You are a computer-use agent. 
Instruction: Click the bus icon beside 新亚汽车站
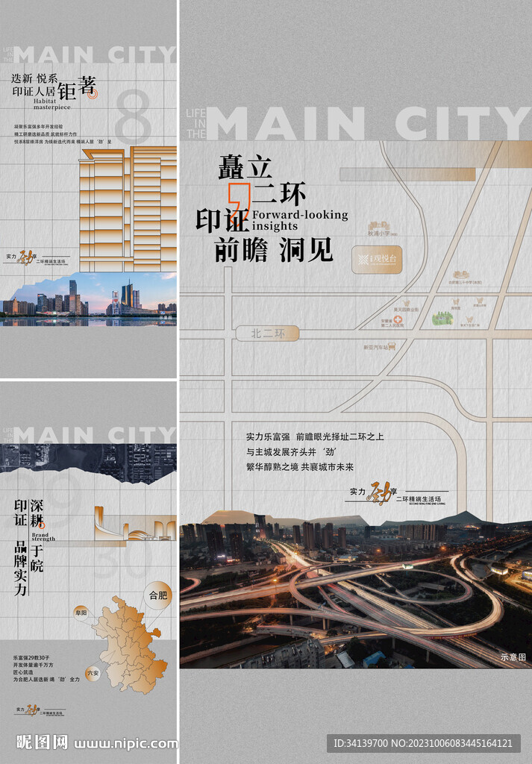392,347
